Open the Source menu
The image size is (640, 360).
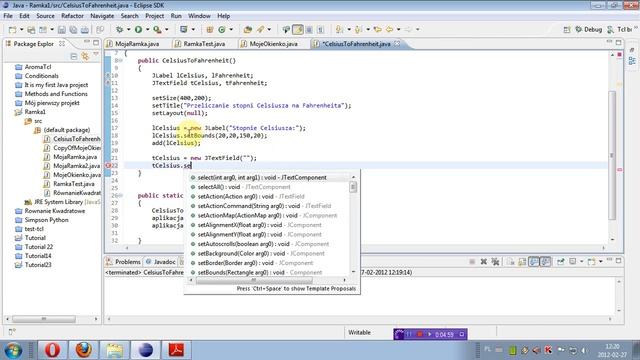tap(45, 16)
